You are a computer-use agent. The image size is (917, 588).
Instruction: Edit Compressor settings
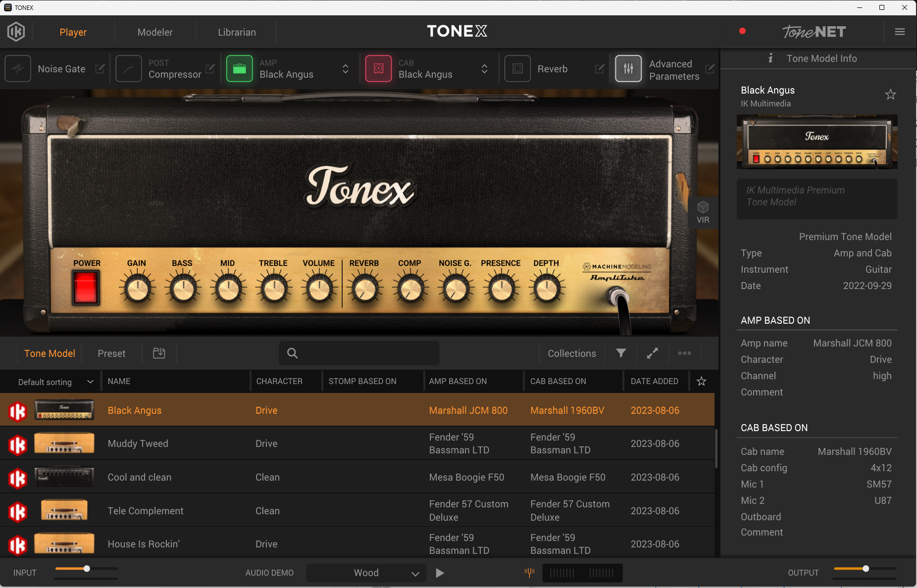coord(210,69)
